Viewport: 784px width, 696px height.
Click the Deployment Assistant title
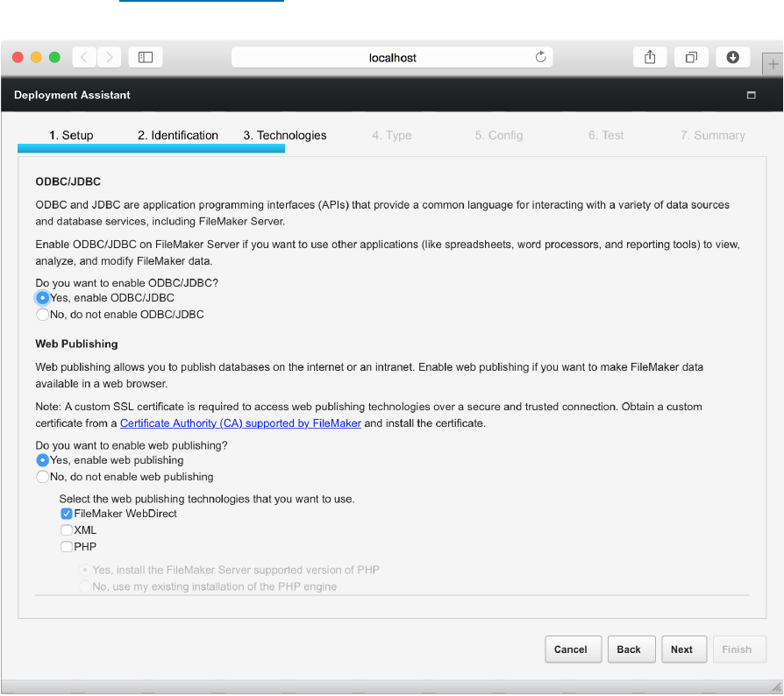[72, 95]
